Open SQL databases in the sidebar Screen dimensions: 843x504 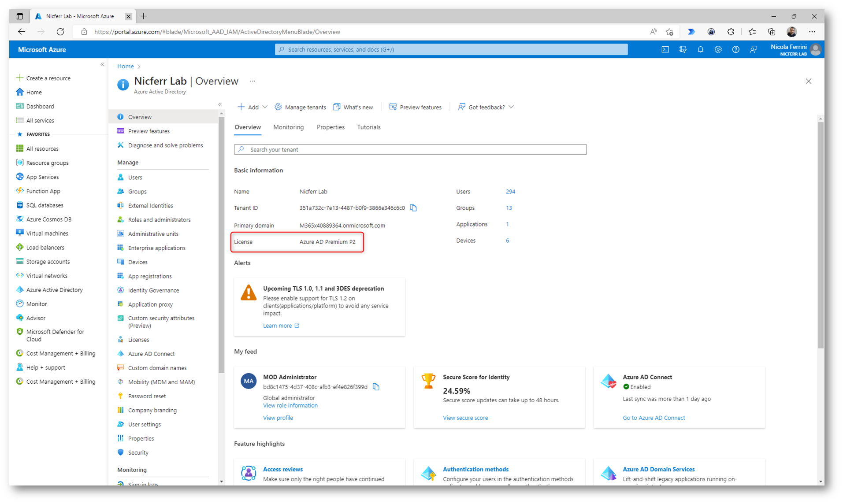click(x=45, y=205)
